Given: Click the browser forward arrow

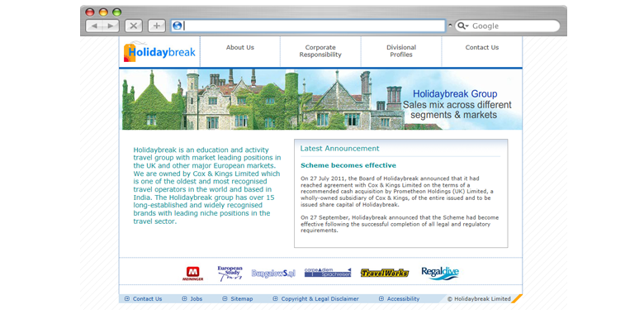Looking at the screenshot, I should click(111, 26).
